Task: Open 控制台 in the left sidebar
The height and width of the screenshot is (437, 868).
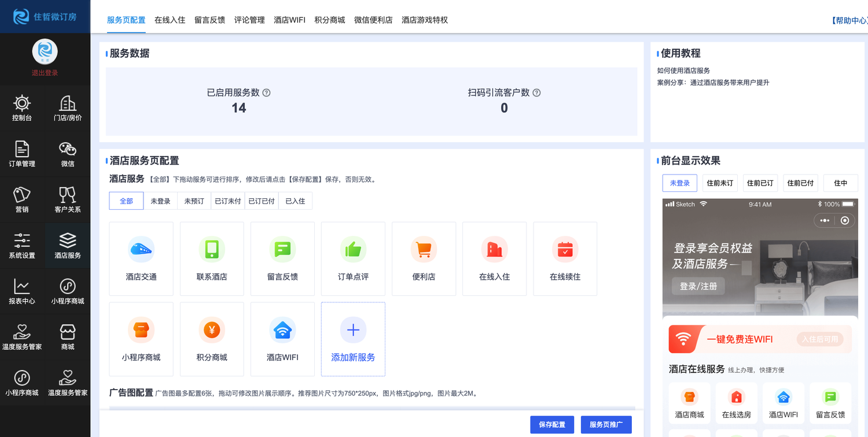Action: (x=22, y=109)
